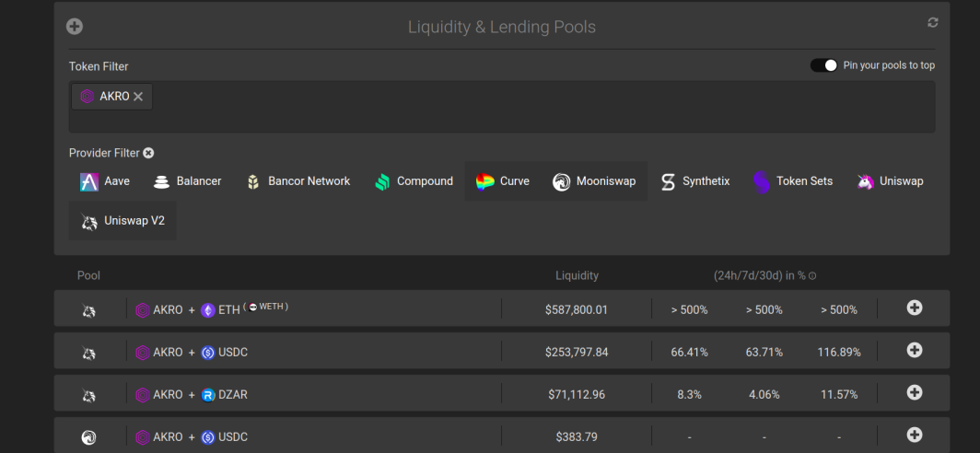Expand the AKRO + ETH pool row
Viewport: 980px width, 453px height.
[915, 308]
